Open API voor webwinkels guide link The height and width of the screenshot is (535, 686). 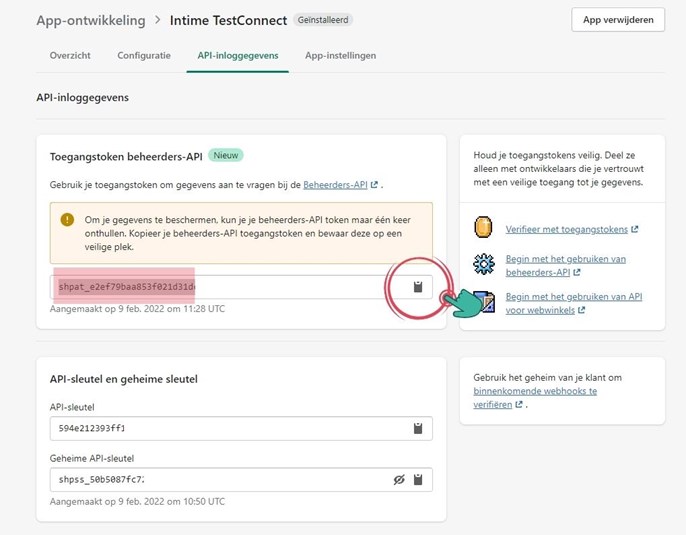click(573, 303)
